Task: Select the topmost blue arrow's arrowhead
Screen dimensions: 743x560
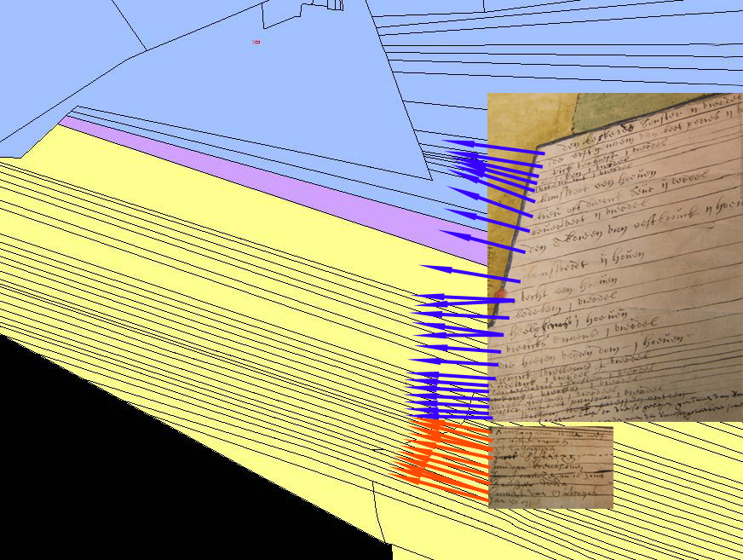Action: point(448,142)
